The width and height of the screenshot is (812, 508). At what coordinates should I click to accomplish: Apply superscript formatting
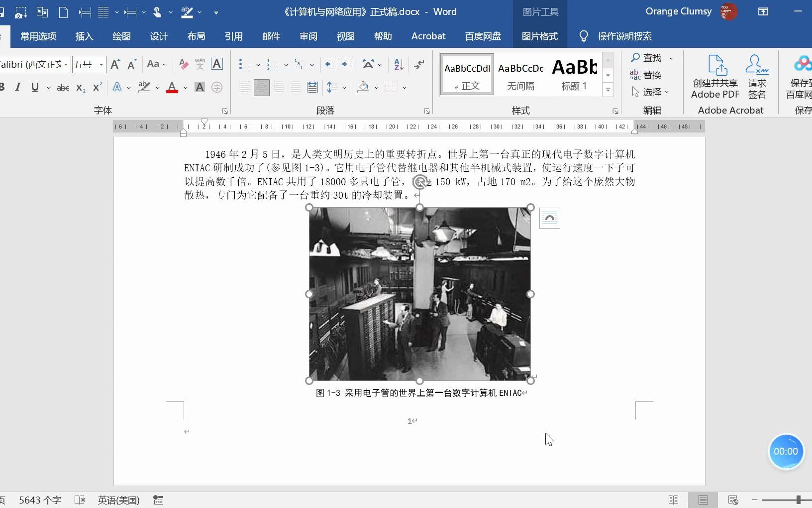coord(96,87)
